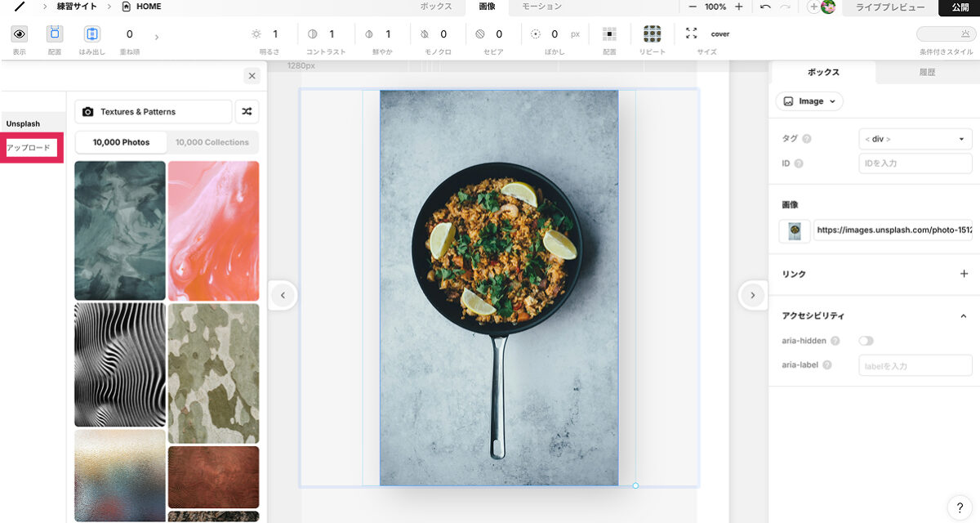Open the タグ div dropdown
The width and height of the screenshot is (980, 523).
[x=915, y=139]
